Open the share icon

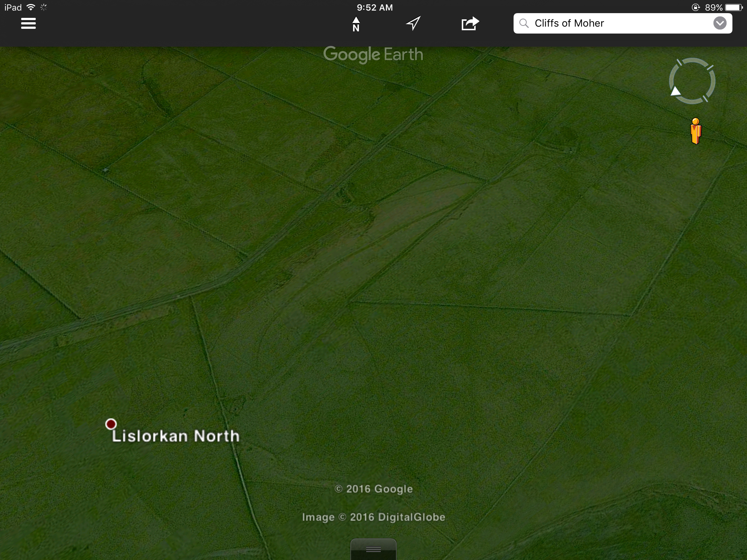click(x=470, y=24)
